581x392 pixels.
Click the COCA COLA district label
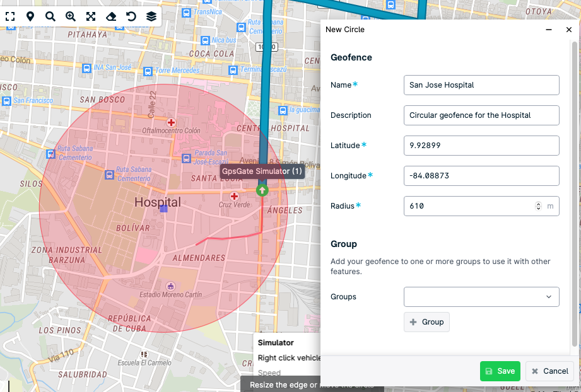(211, 54)
